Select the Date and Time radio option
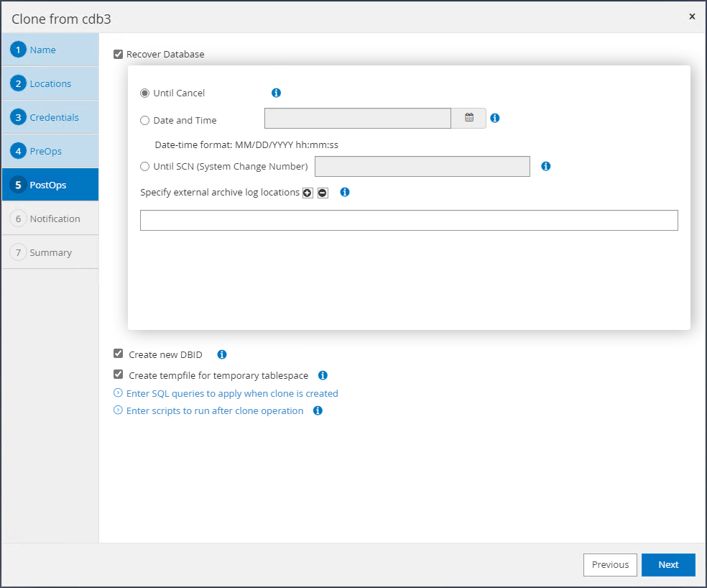This screenshot has width=707, height=588. (x=145, y=121)
